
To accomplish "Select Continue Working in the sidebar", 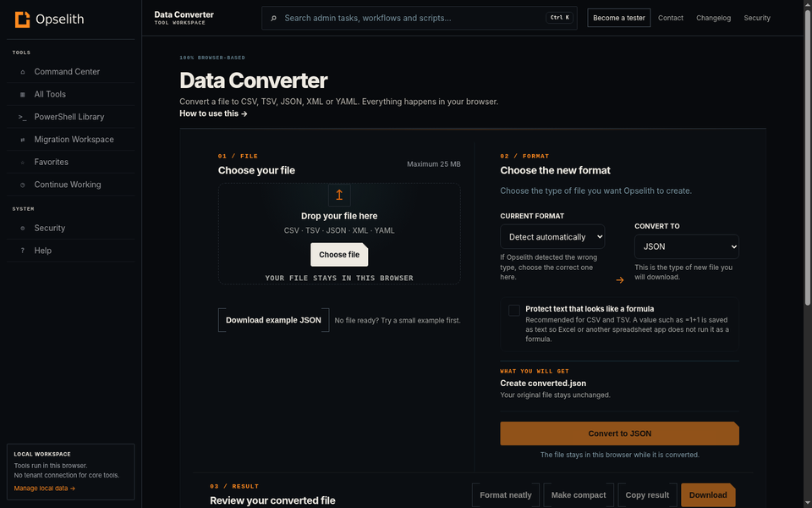I will click(x=70, y=185).
